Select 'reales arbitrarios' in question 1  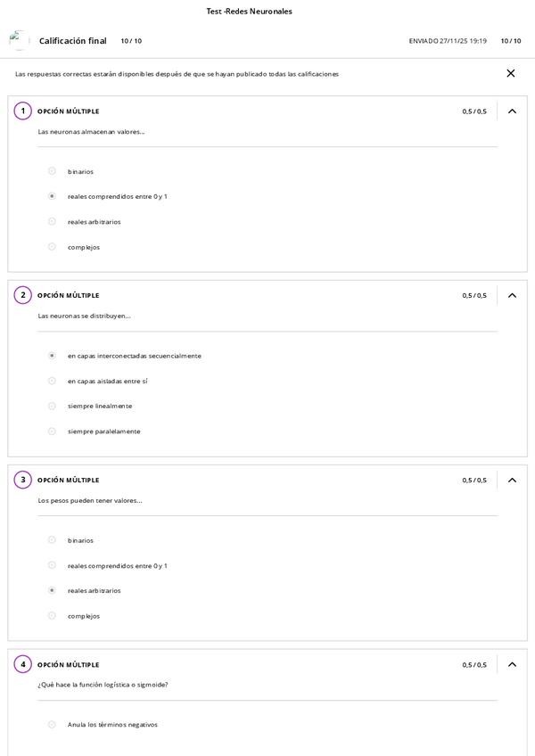[52, 221]
